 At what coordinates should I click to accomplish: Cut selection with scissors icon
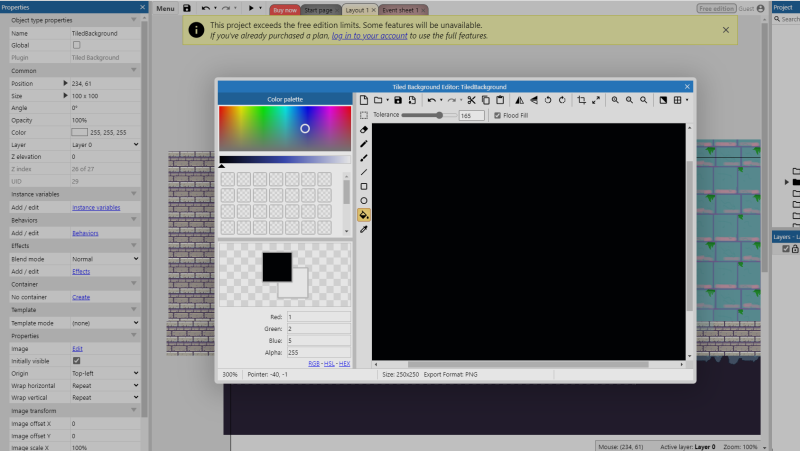coord(471,100)
